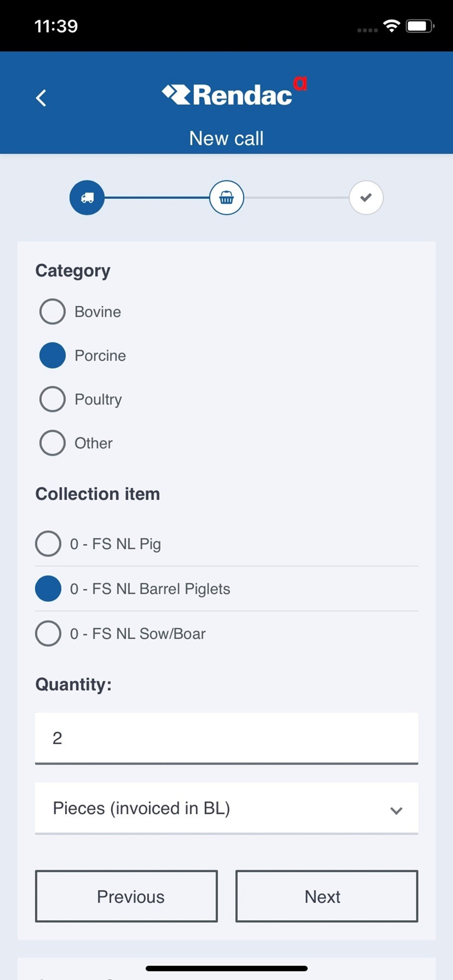
Task: Expand units list via chevron arrow
Action: tap(396, 811)
